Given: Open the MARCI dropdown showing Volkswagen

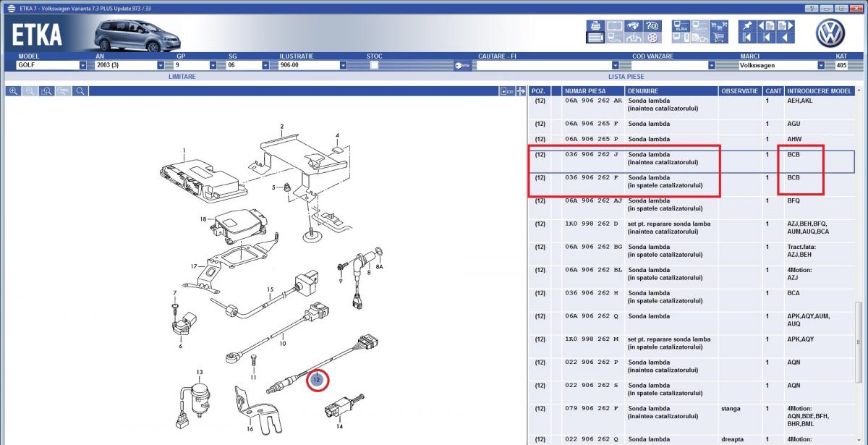Looking at the screenshot, I should pyautogui.click(x=821, y=65).
